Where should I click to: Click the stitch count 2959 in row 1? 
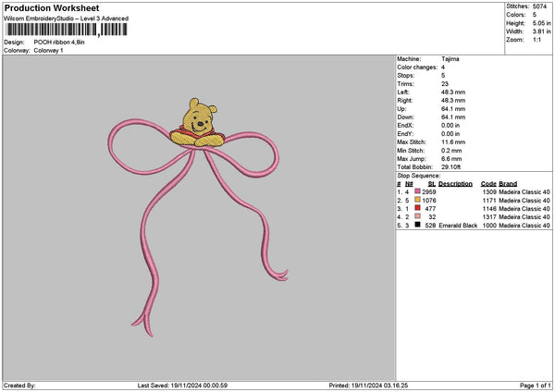[429, 191]
